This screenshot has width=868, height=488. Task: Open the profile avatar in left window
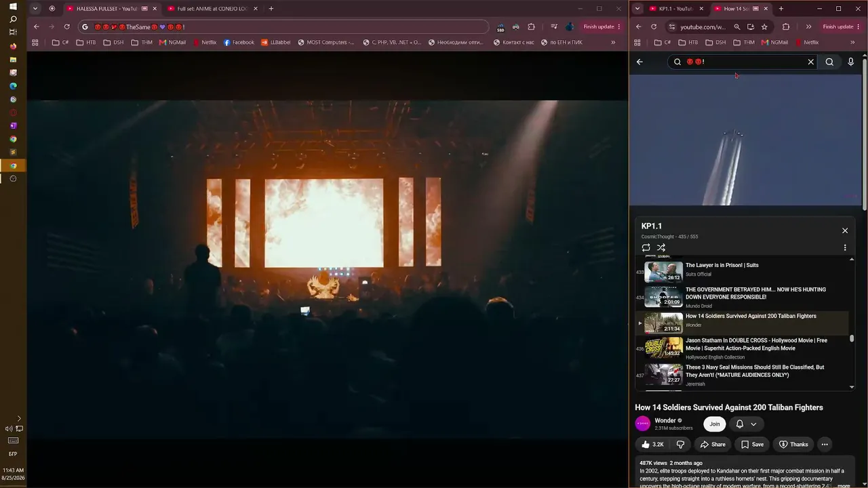click(x=570, y=27)
